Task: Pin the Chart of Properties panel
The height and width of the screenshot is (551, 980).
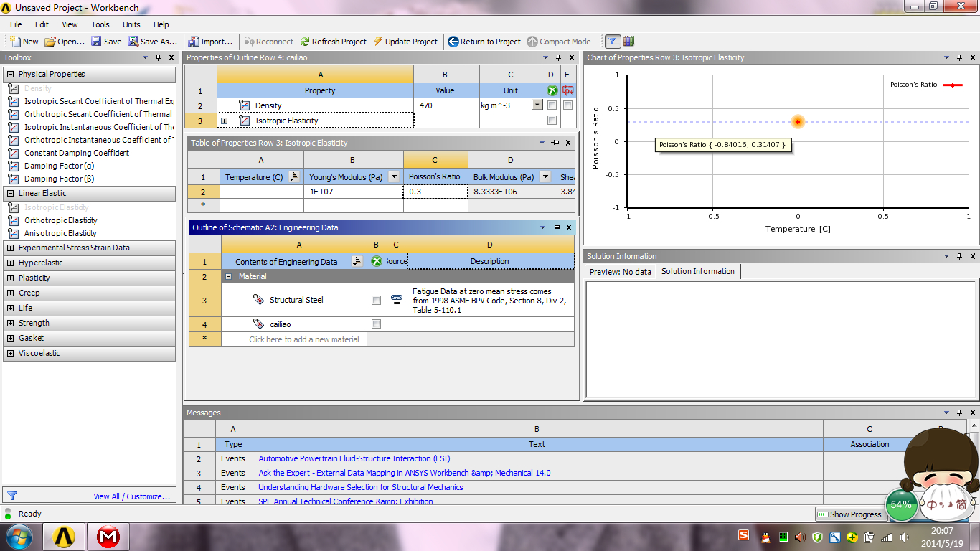Action: click(959, 57)
